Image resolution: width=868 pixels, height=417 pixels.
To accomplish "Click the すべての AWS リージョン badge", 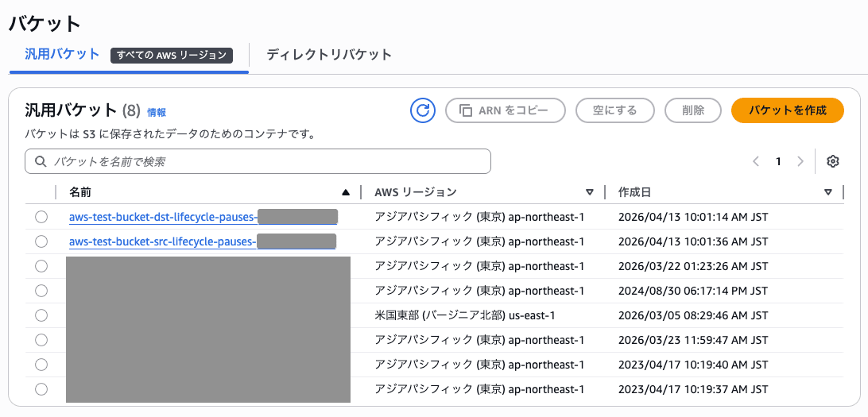I will [171, 56].
